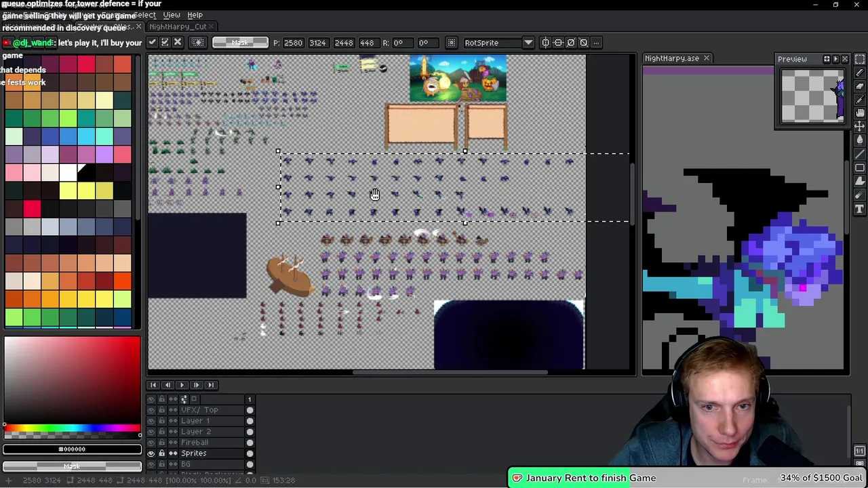Screen dimensions: 868x488
Task: Select the Sprites layer name
Action: tap(194, 453)
